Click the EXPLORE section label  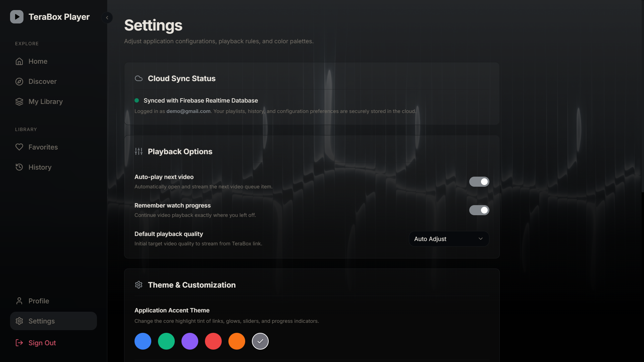27,44
